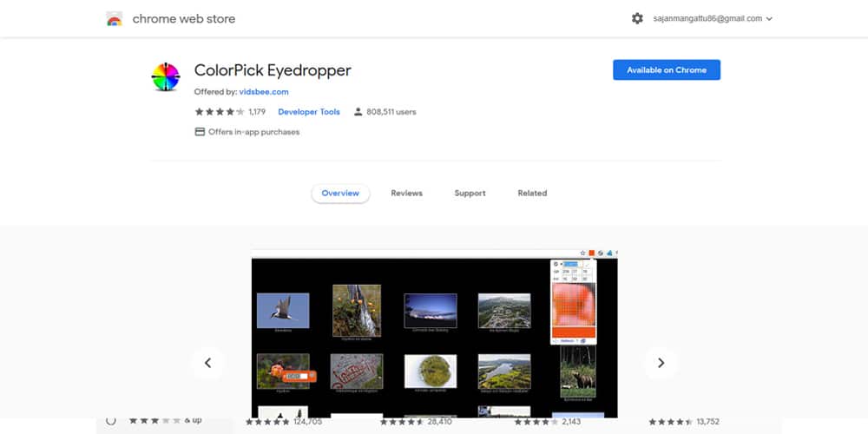Image resolution: width=868 pixels, height=434 pixels.
Task: Go to the Related tab
Action: click(532, 194)
